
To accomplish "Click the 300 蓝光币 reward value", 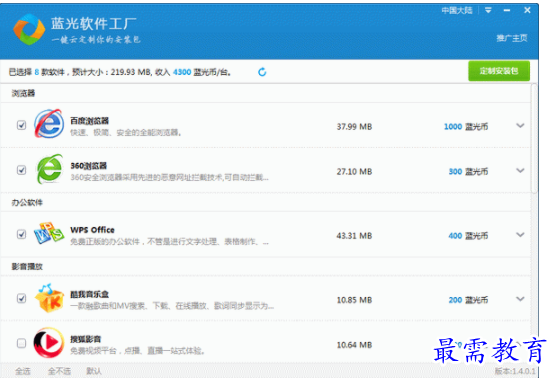I will click(468, 172).
